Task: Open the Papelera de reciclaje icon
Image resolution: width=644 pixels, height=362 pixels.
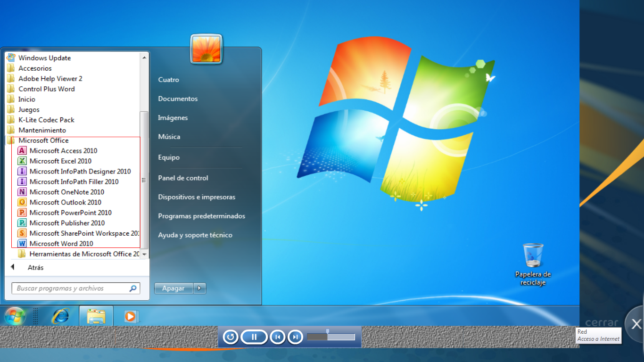Action: [x=533, y=255]
